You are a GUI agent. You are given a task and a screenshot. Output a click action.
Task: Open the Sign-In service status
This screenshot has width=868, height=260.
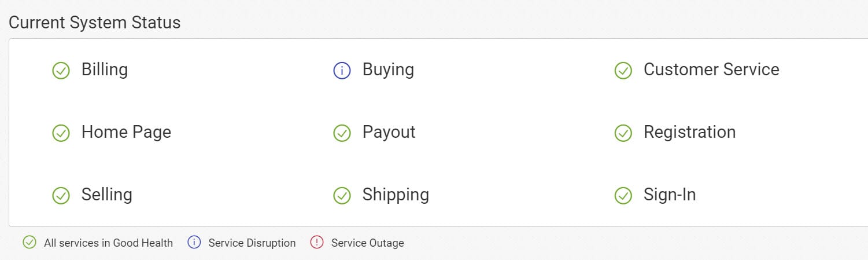pos(670,195)
